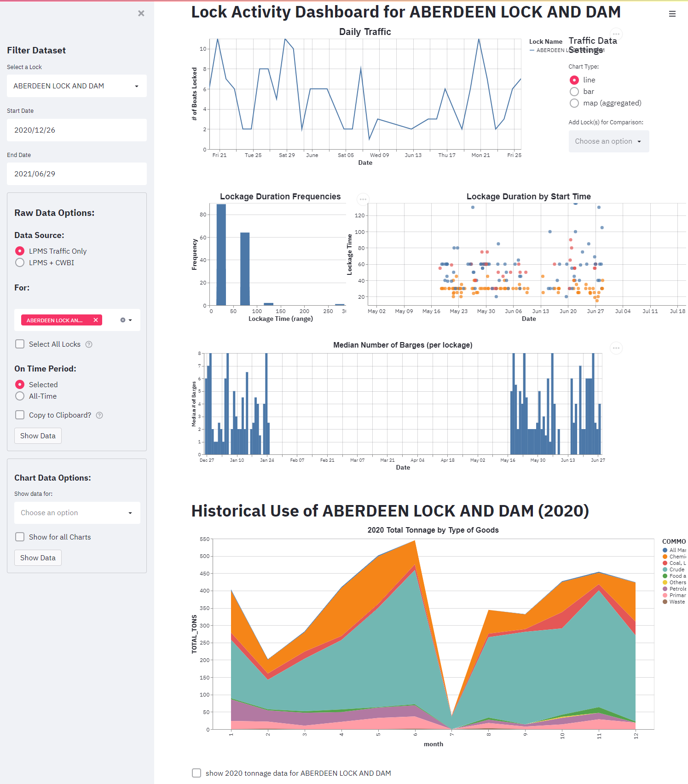The width and height of the screenshot is (688, 784).
Task: Toggle show 2020 tonnage data checkbox
Action: (197, 773)
